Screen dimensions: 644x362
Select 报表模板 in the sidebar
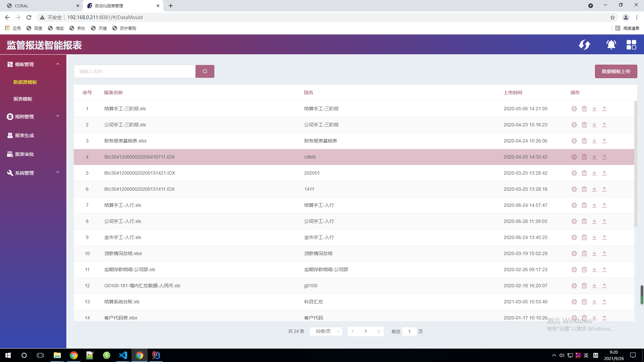[x=23, y=99]
